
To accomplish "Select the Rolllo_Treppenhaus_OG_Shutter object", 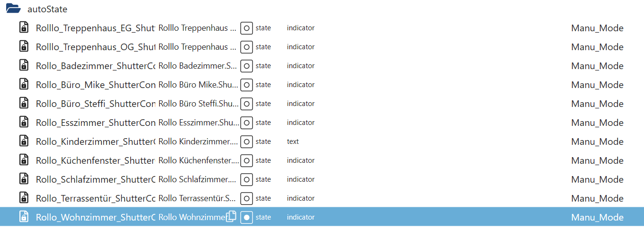I will pyautogui.click(x=322, y=47).
